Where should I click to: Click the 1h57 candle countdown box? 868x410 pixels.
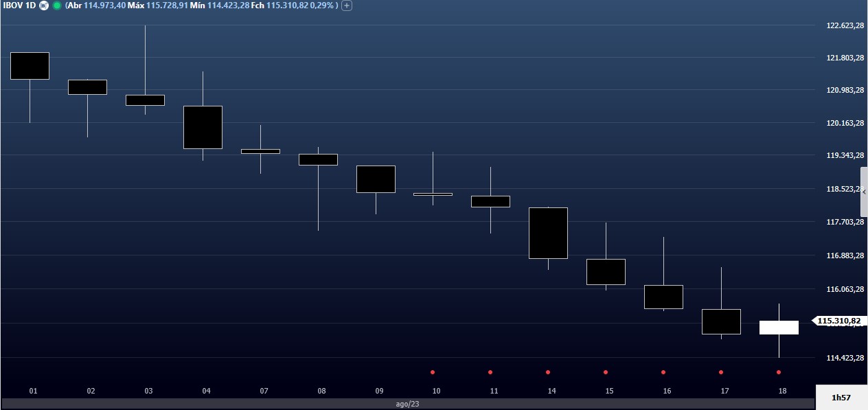tap(841, 398)
